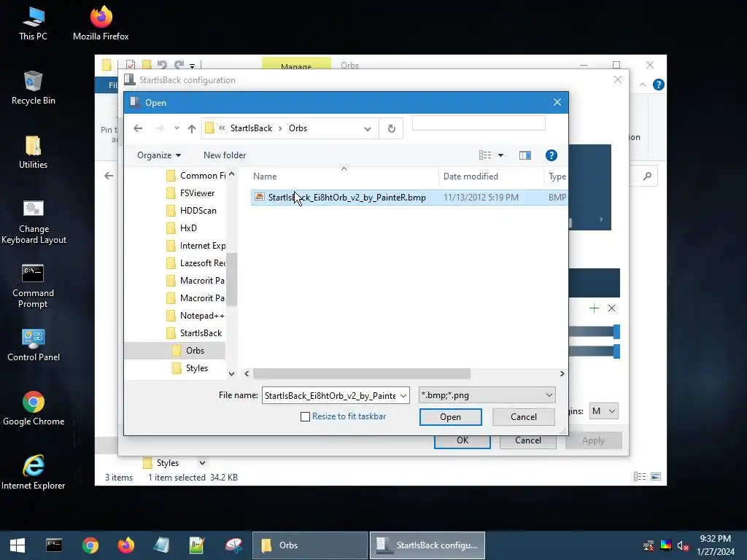Cancel the Open file dialog
Screen dimensions: 747x560
(x=524, y=417)
